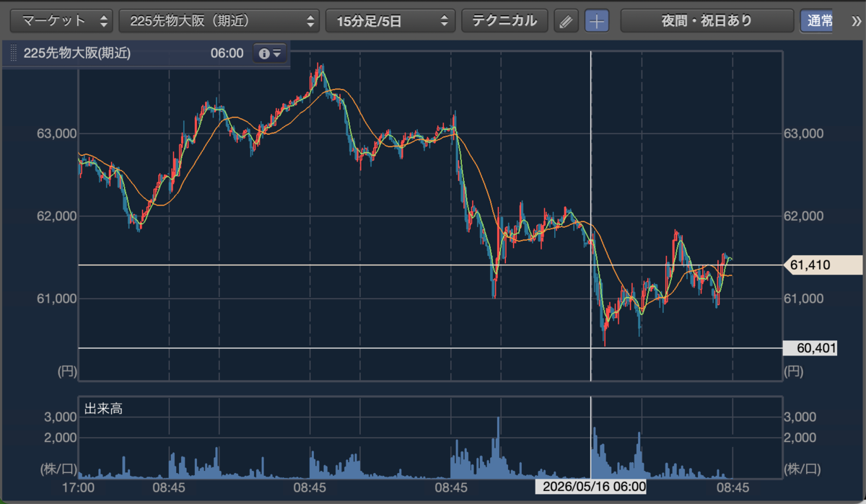The image size is (866, 504).
Task: Click the 夜間・祝日あり button
Action: (707, 20)
